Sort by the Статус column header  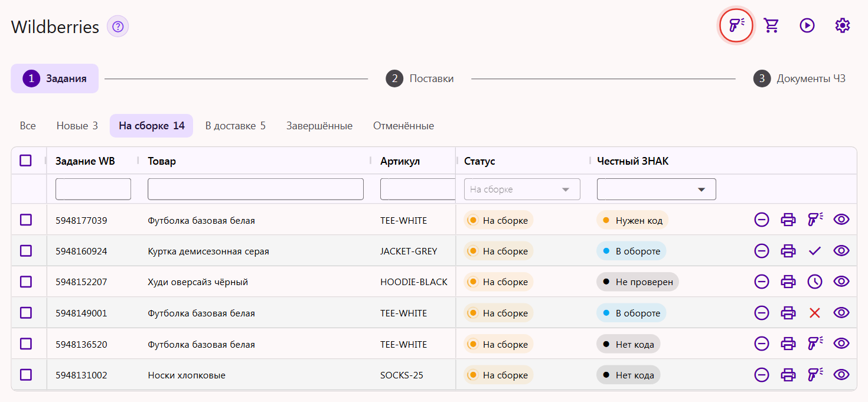pos(479,161)
